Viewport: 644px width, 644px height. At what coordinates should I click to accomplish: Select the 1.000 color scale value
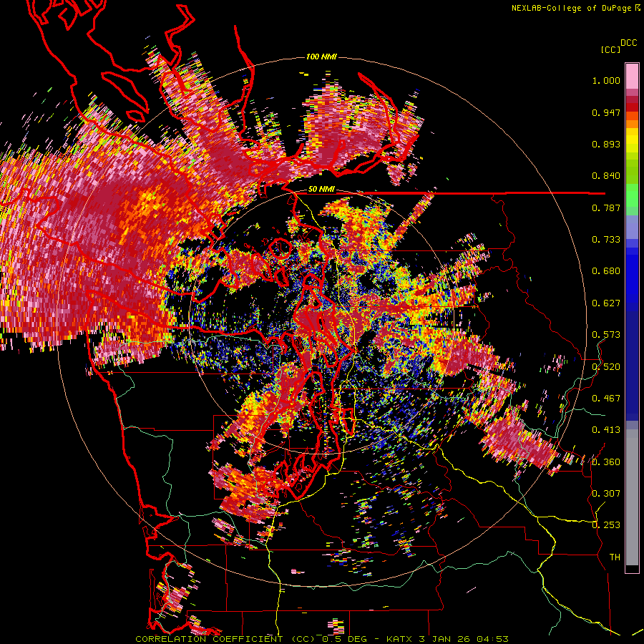tap(606, 80)
